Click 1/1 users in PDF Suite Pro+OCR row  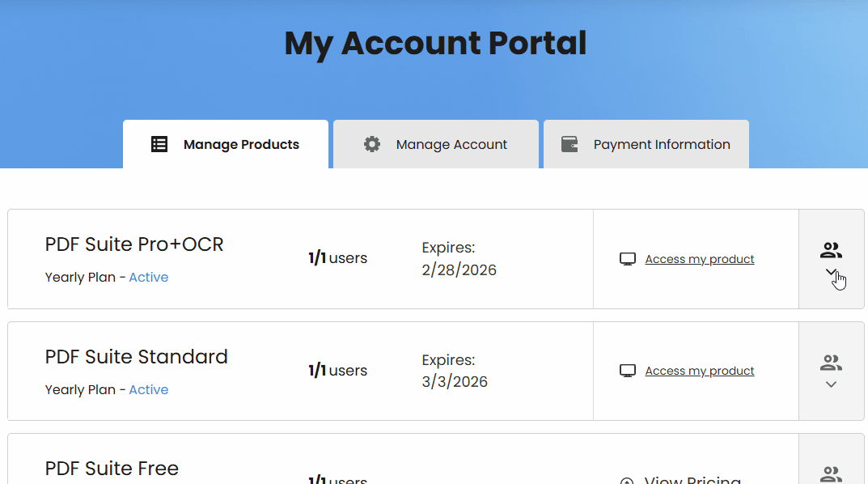pyautogui.click(x=337, y=258)
